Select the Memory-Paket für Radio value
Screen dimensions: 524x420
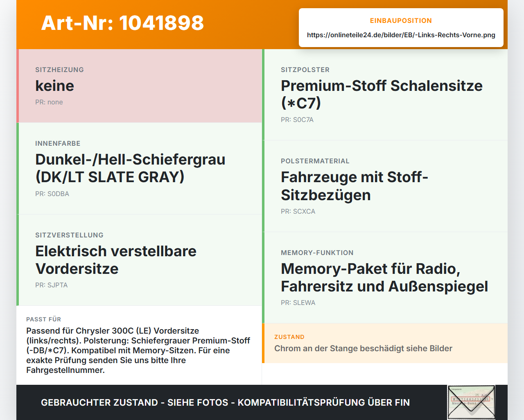384,277
